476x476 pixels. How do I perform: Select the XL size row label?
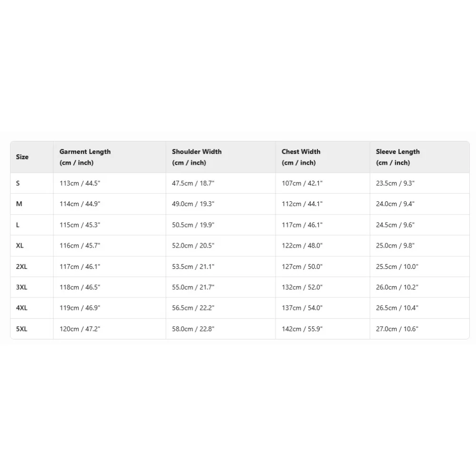tap(20, 246)
